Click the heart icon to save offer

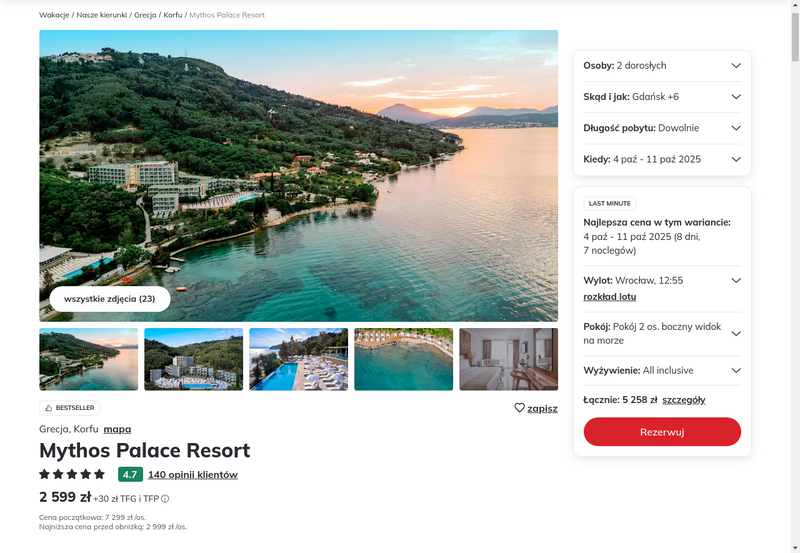(520, 408)
